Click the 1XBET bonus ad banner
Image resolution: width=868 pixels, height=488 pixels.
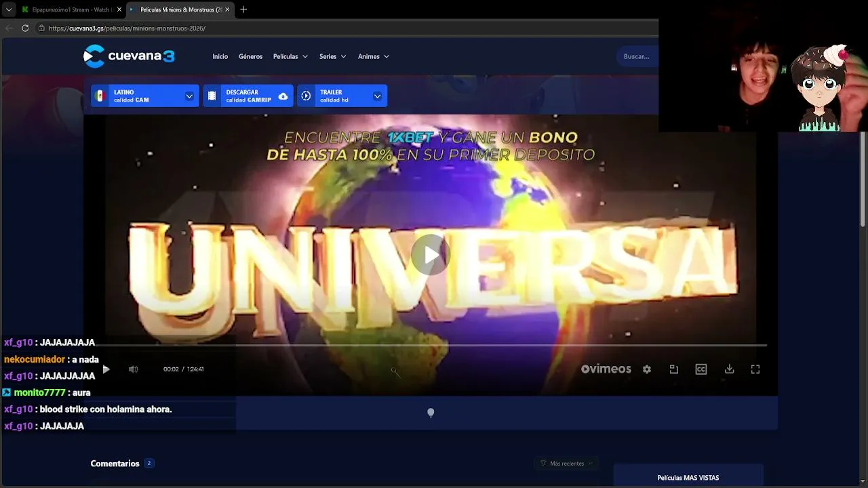point(431,146)
